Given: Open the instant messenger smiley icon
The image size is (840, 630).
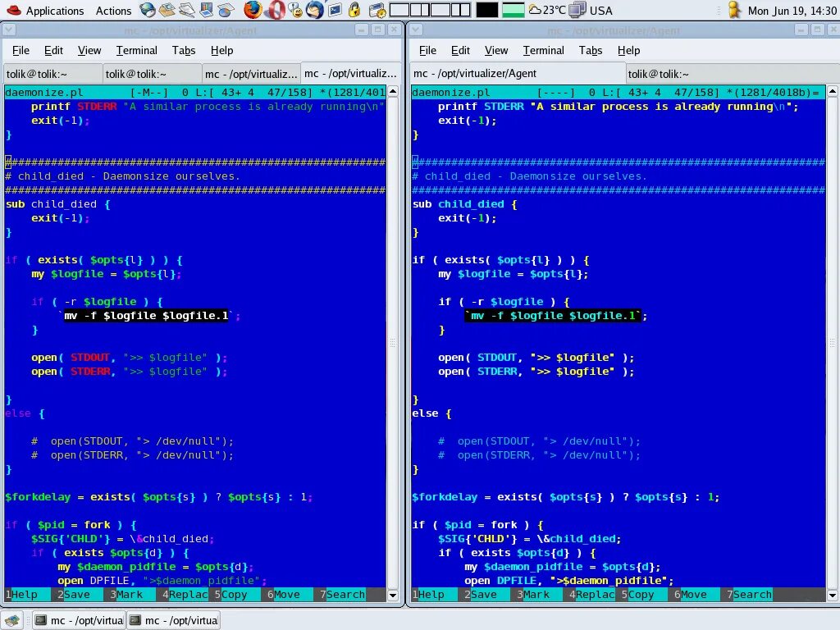Looking at the screenshot, I should [295, 10].
